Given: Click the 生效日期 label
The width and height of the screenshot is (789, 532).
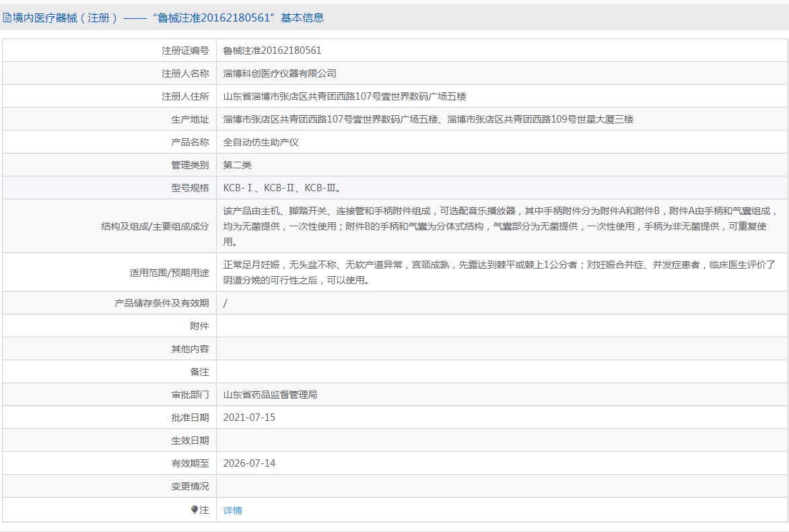Looking at the screenshot, I should pos(190,440).
